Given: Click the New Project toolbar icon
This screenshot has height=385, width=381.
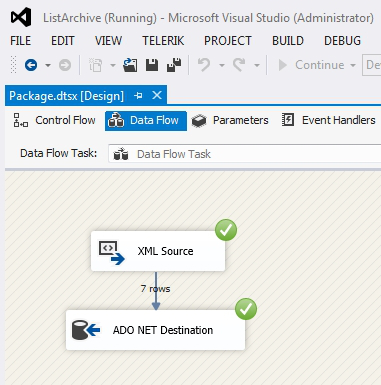Looking at the screenshot, I should pyautogui.click(x=95, y=65).
